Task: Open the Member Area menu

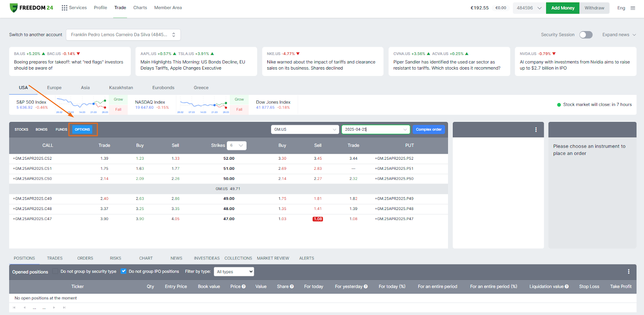Action: point(168,8)
